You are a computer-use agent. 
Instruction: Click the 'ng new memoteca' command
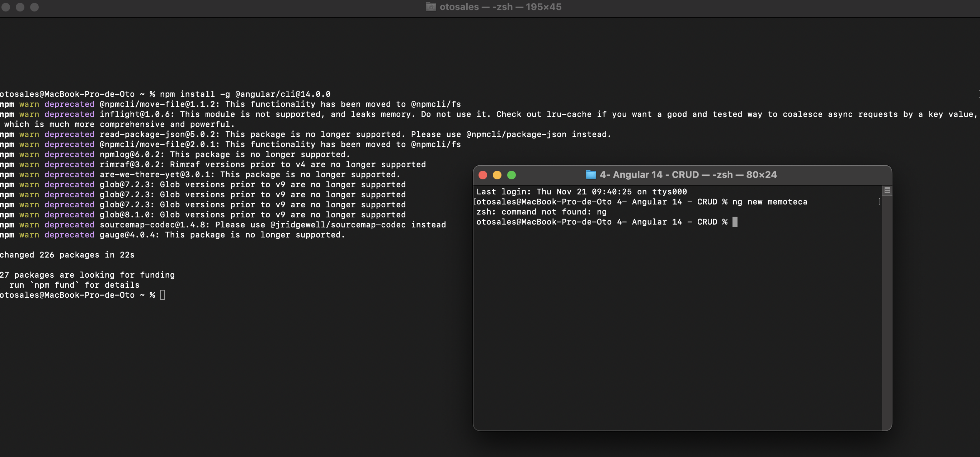770,202
